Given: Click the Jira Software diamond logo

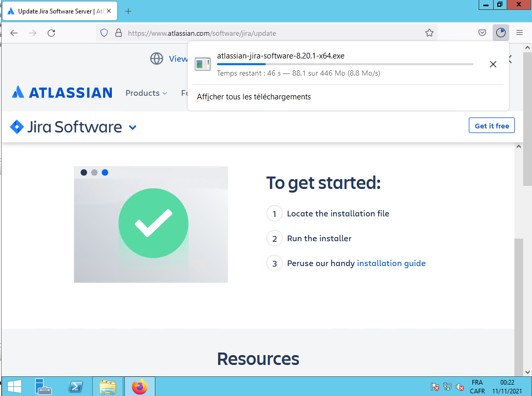Looking at the screenshot, I should tap(17, 127).
